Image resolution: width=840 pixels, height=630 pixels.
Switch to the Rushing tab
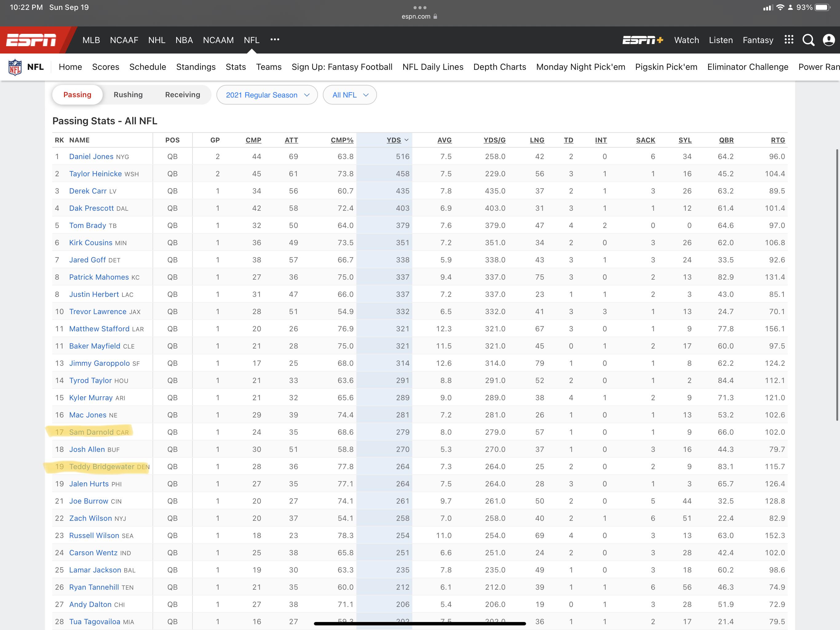pos(128,95)
